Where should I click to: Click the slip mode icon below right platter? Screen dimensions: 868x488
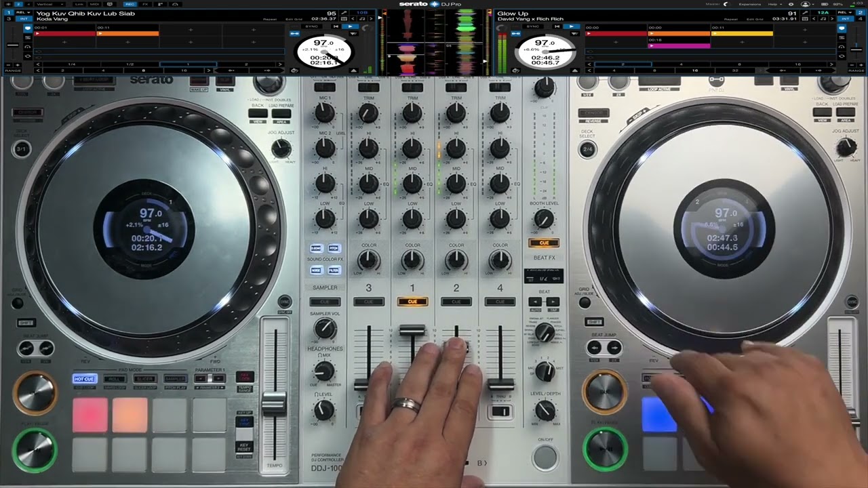click(515, 70)
